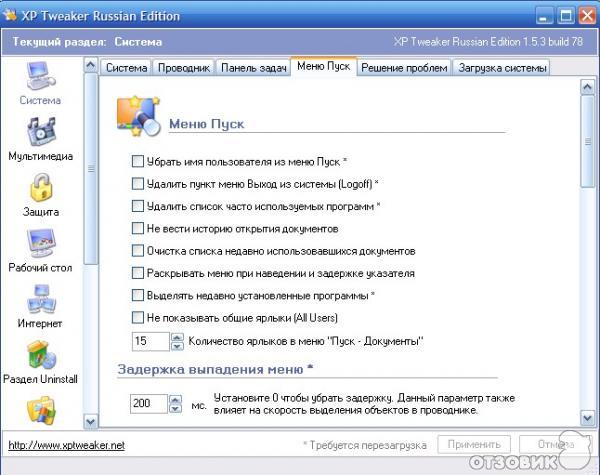Minimize the XP Tweaker window
Screen dimensions: 600x475
point(544,16)
